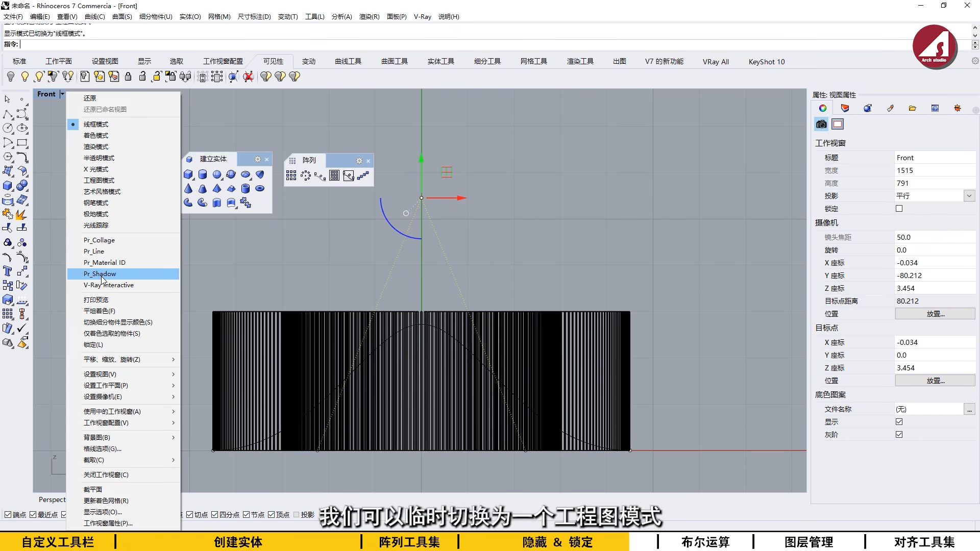Click the Torus icon in 建立实体 panel
The image size is (980, 551).
[260, 189]
